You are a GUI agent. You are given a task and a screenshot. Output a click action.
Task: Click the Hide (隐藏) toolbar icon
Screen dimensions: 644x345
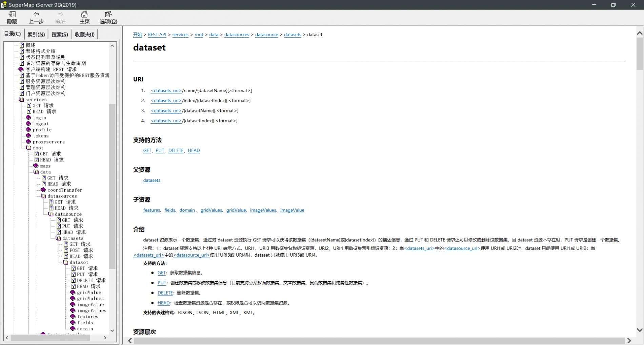click(x=12, y=14)
